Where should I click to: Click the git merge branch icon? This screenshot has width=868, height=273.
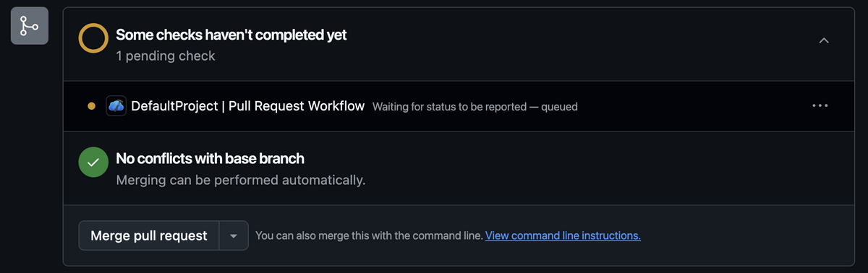(x=30, y=26)
